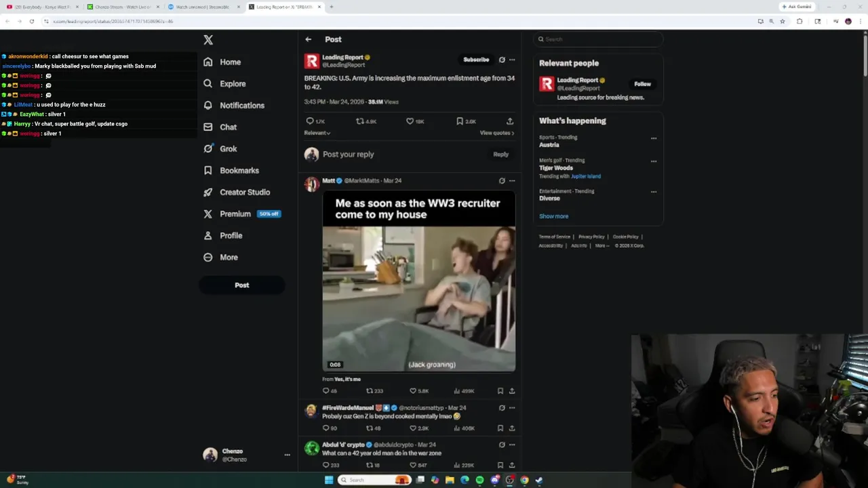Like Matt's reply
The image size is (868, 488).
[413, 391]
